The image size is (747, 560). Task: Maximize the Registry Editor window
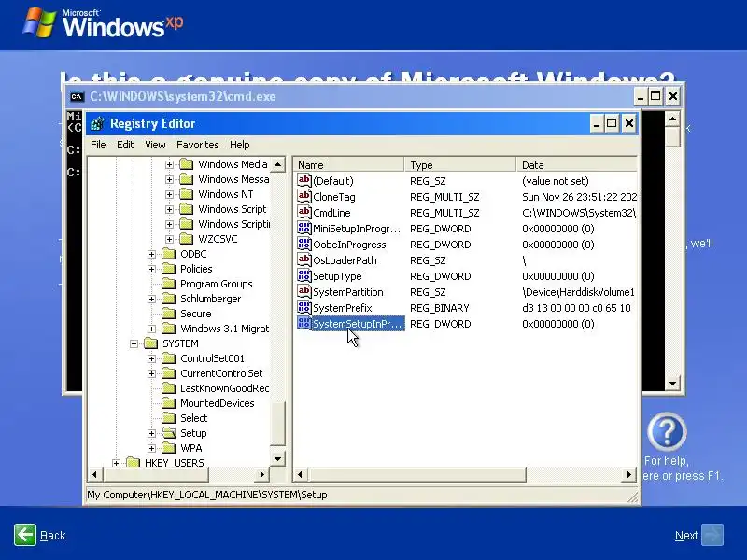[x=612, y=124]
